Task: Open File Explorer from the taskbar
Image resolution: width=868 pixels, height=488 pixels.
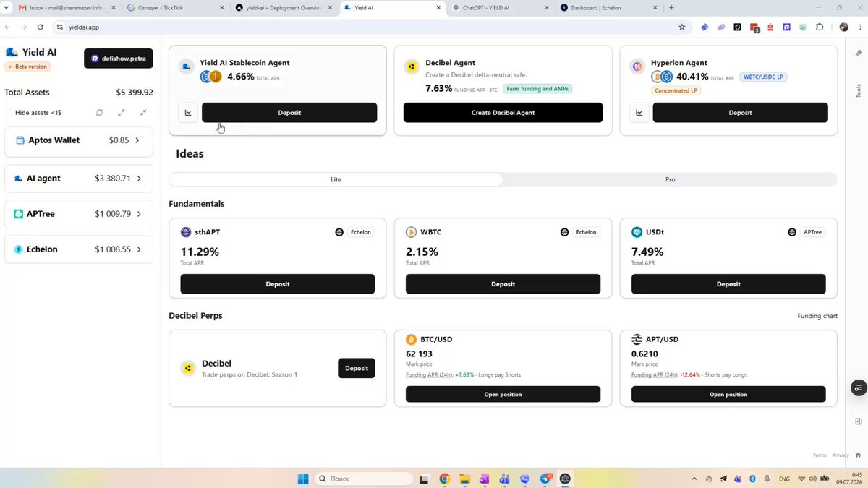Action: pyautogui.click(x=464, y=479)
